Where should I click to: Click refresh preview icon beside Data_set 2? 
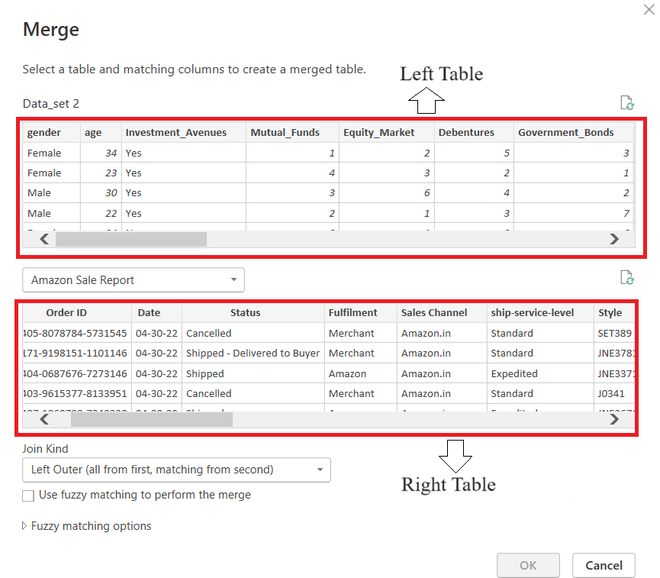[627, 103]
